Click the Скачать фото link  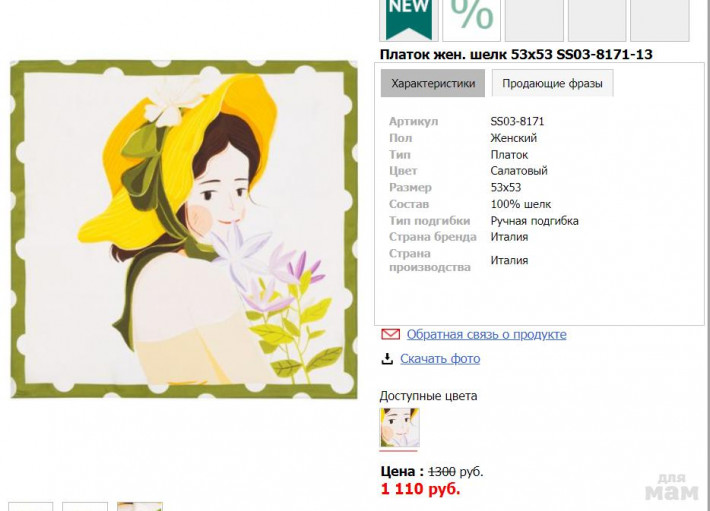[x=440, y=359]
